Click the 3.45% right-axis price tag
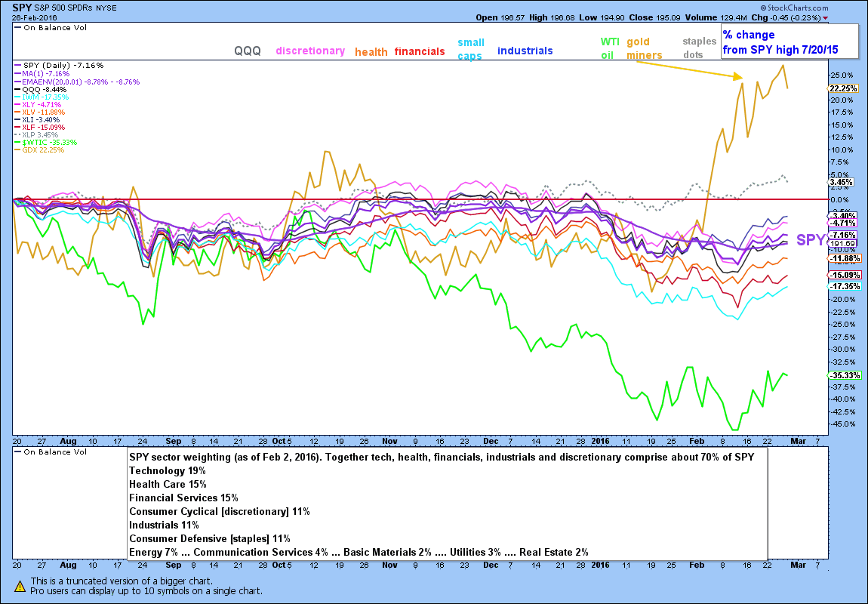868x604 pixels. [x=841, y=182]
